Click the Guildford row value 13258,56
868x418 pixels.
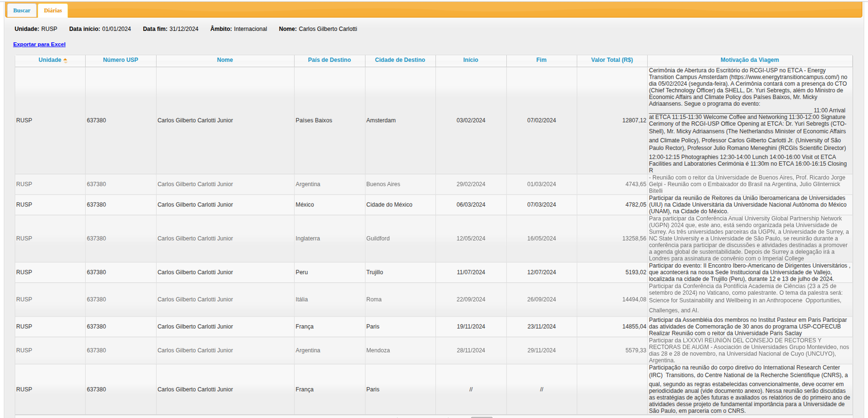[x=634, y=238]
